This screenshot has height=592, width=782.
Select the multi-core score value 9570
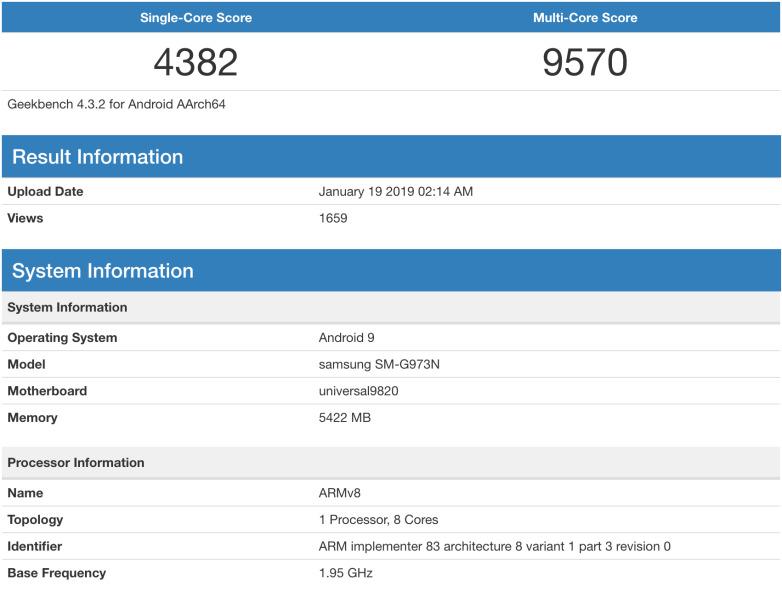[x=585, y=62]
